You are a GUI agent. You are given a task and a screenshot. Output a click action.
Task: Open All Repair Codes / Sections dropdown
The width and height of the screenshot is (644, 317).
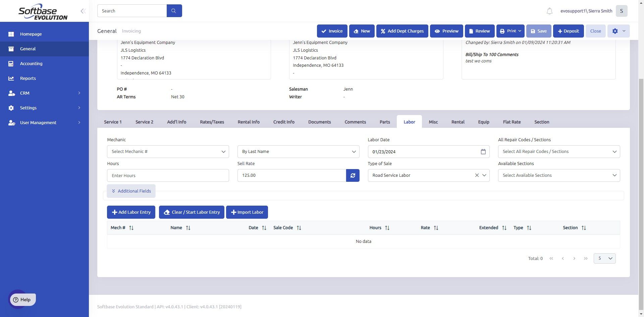[x=559, y=152]
